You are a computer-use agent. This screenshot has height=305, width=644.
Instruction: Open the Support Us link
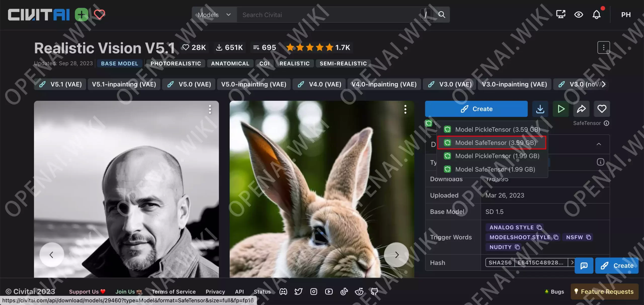tap(87, 291)
